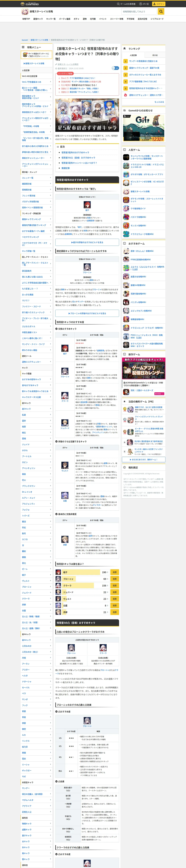Click クラーラ vote result bar showing 158

point(85,586)
